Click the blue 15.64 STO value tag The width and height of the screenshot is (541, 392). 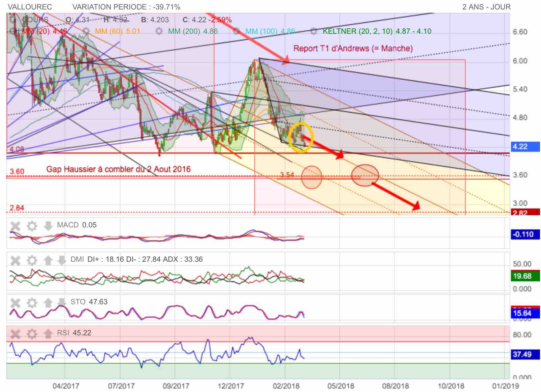[x=525, y=313]
